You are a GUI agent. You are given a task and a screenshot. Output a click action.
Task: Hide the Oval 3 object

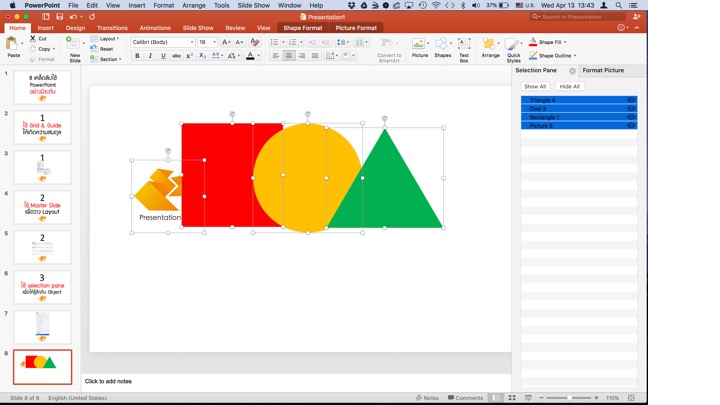tap(631, 109)
